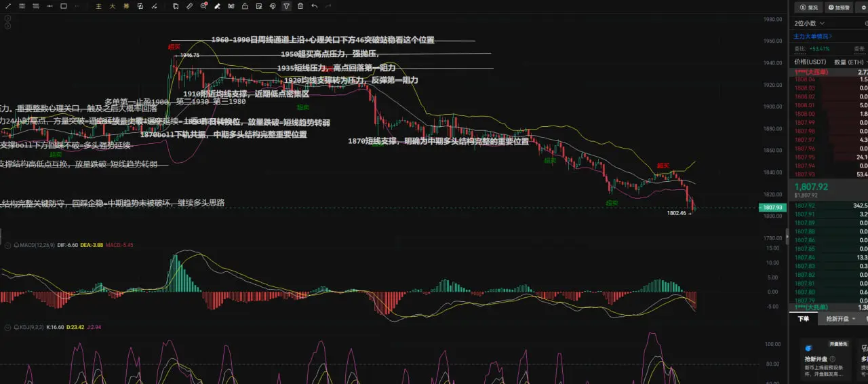Select the eraser brush tool
The image size is (868, 384).
pos(217,6)
